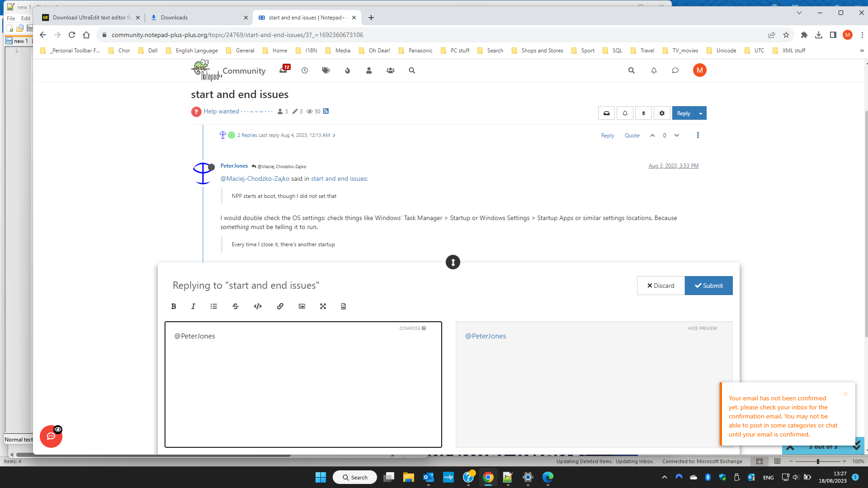Open topic watch bell options
The width and height of the screenshot is (868, 488).
[625, 113]
